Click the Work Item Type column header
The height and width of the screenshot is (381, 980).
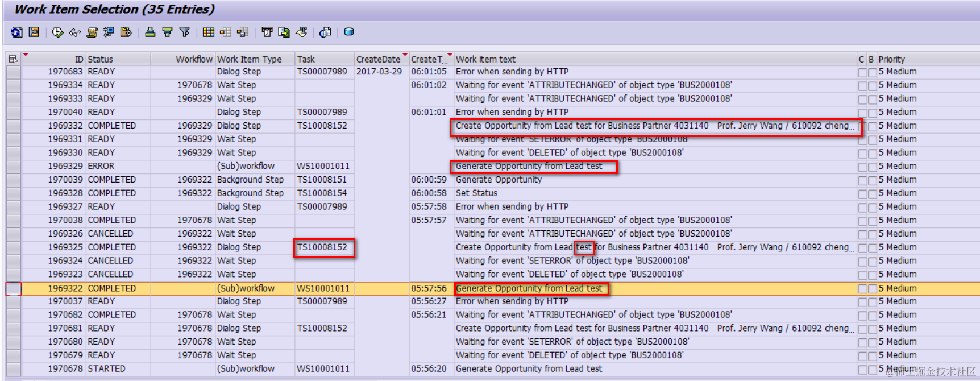pos(255,59)
